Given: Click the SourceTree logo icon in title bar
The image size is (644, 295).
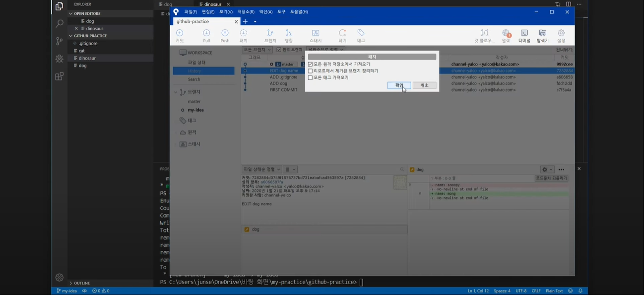Looking at the screenshot, I should pos(176,12).
